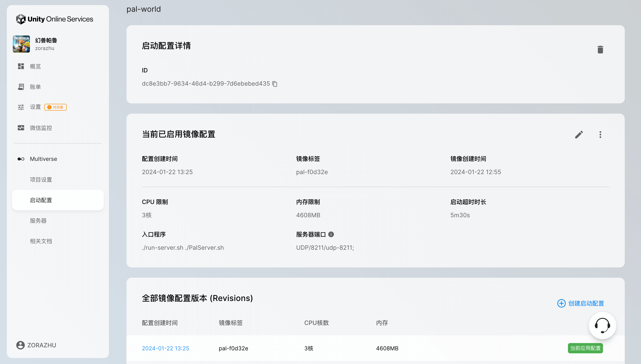Screen dimensions: 641x364
Task: Open the 账单 billing page
Action: [x=35, y=87]
